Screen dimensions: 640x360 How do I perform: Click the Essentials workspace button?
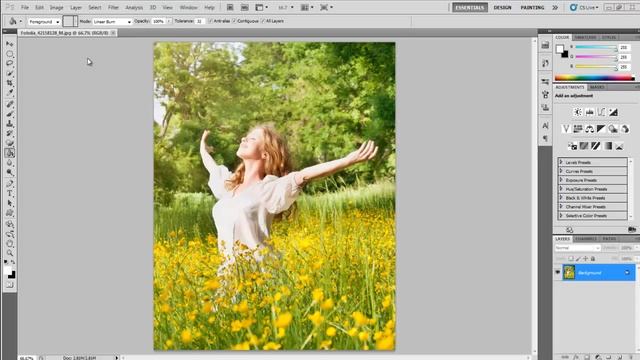(x=470, y=7)
